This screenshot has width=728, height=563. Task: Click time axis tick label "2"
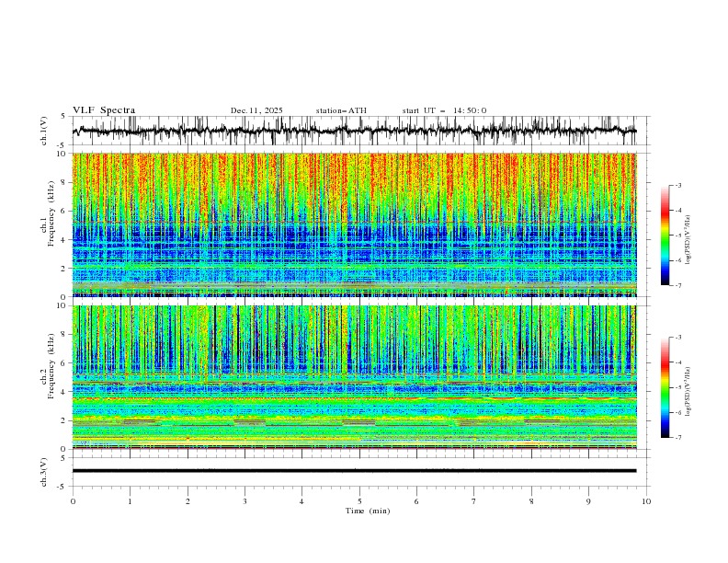click(x=188, y=501)
